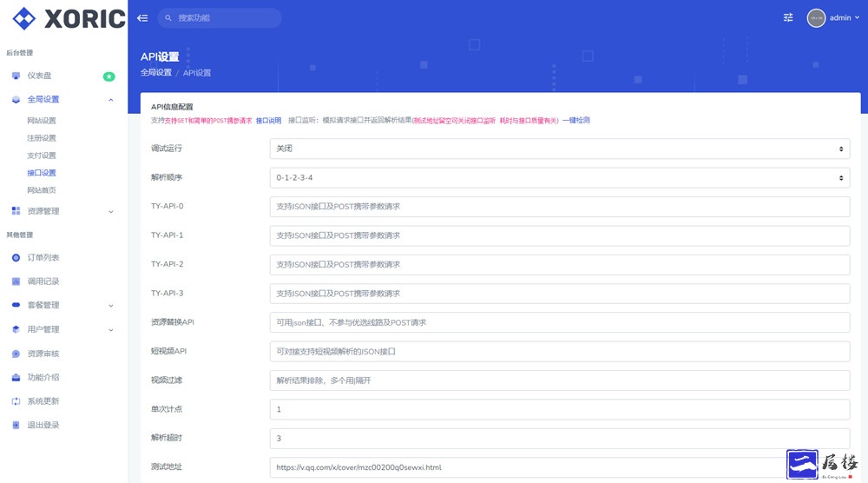868x483 pixels.
Task: Focus the 资源替换API input field
Action: pyautogui.click(x=560, y=322)
